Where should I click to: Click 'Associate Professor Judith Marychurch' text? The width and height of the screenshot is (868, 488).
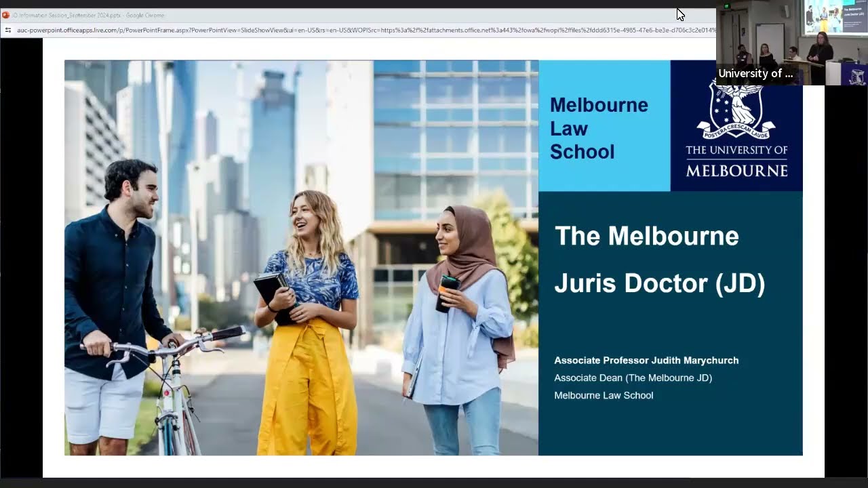(x=646, y=361)
